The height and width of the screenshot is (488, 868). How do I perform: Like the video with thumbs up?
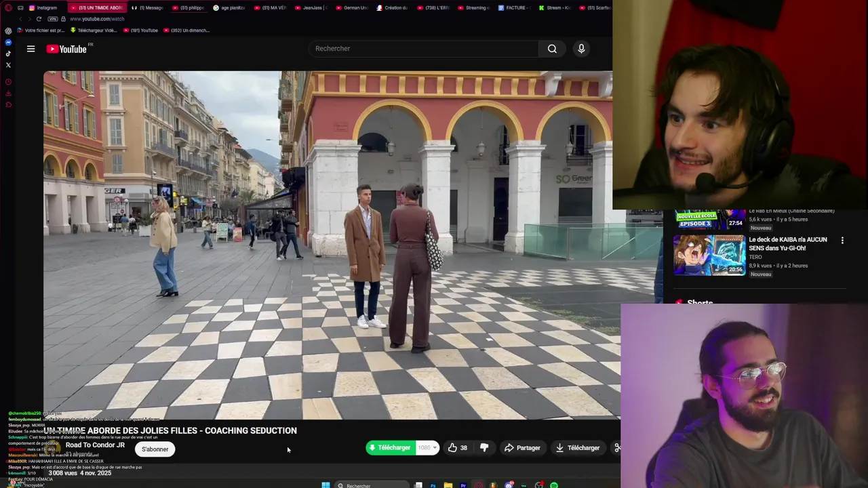(458, 448)
